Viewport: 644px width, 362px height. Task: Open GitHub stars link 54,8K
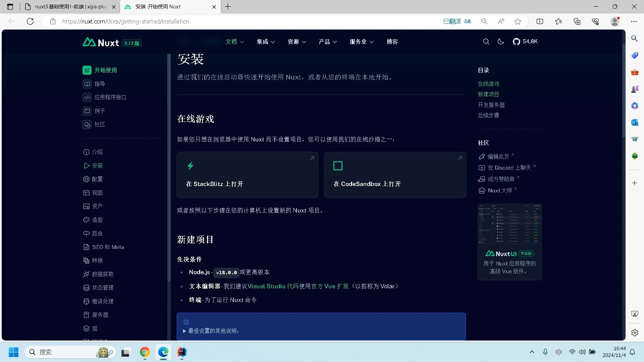[525, 42]
